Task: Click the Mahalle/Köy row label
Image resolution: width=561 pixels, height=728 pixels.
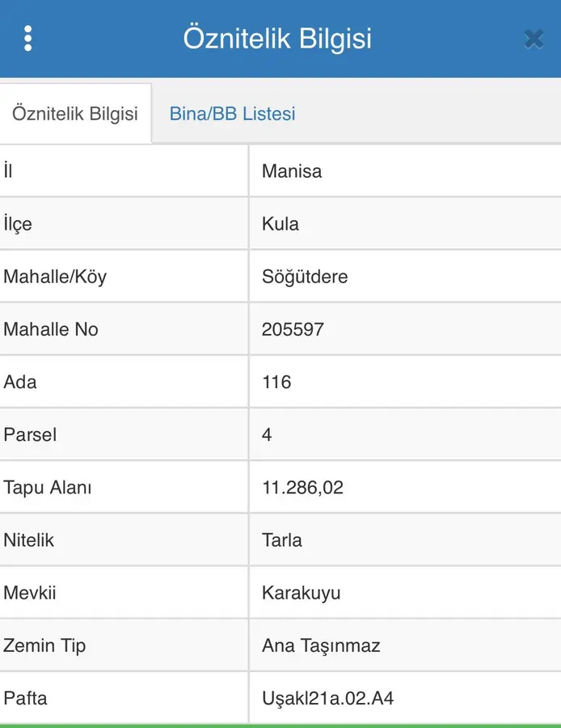Action: coord(55,277)
